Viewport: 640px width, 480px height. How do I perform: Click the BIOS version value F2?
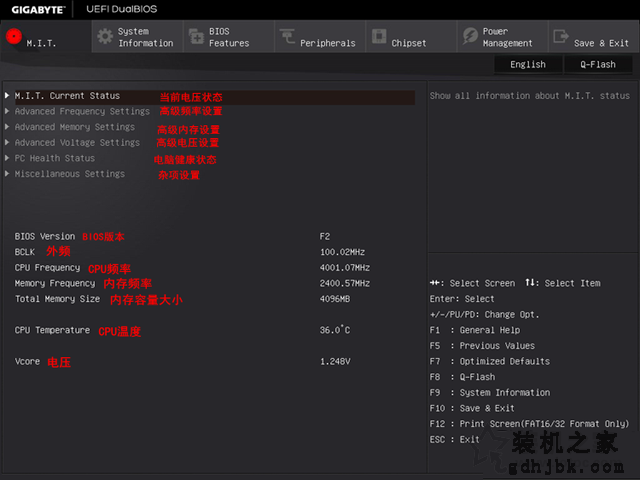click(325, 236)
